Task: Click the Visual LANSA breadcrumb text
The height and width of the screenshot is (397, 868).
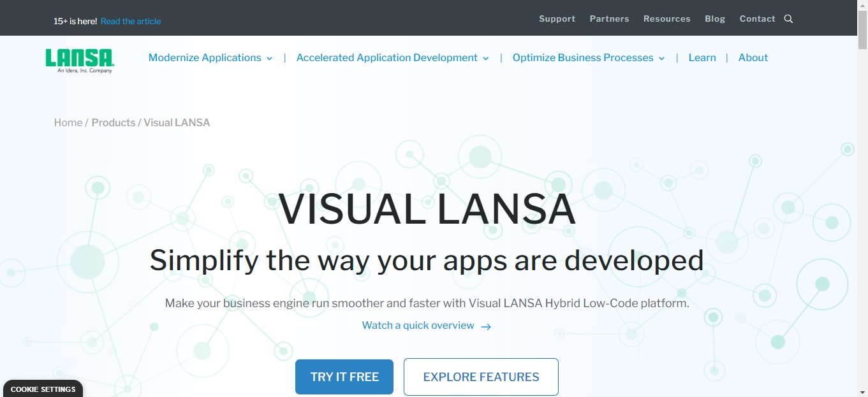Action: [x=177, y=122]
